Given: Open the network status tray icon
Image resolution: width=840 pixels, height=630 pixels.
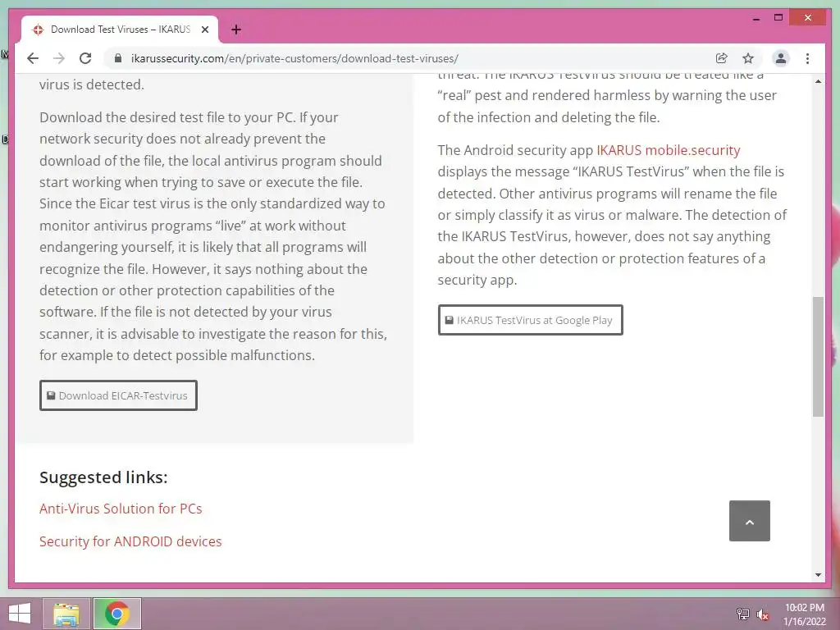Looking at the screenshot, I should click(x=743, y=614).
